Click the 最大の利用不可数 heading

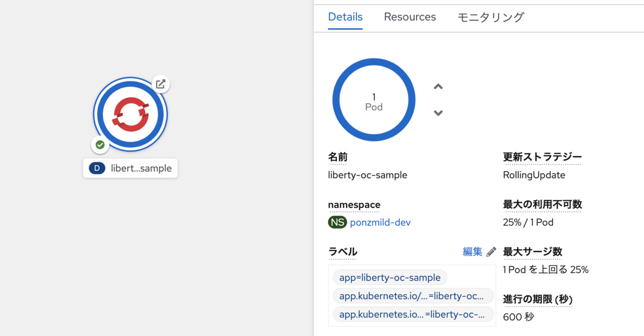click(543, 204)
